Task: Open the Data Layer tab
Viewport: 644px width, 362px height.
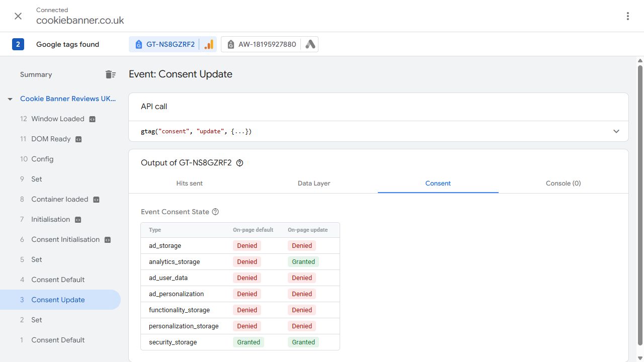Action: (x=314, y=184)
